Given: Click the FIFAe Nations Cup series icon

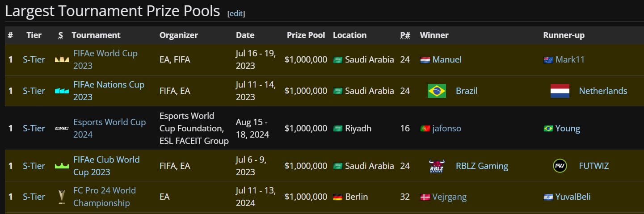Looking at the screenshot, I should pyautogui.click(x=62, y=91).
